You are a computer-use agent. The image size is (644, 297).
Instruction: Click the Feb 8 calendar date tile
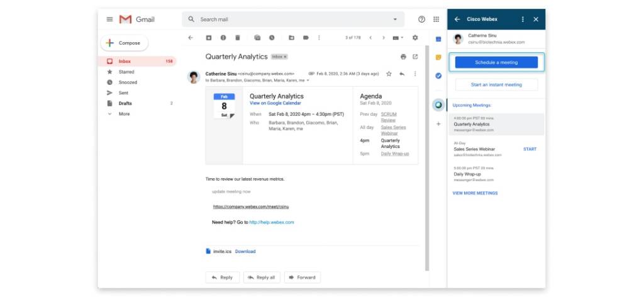click(225, 106)
